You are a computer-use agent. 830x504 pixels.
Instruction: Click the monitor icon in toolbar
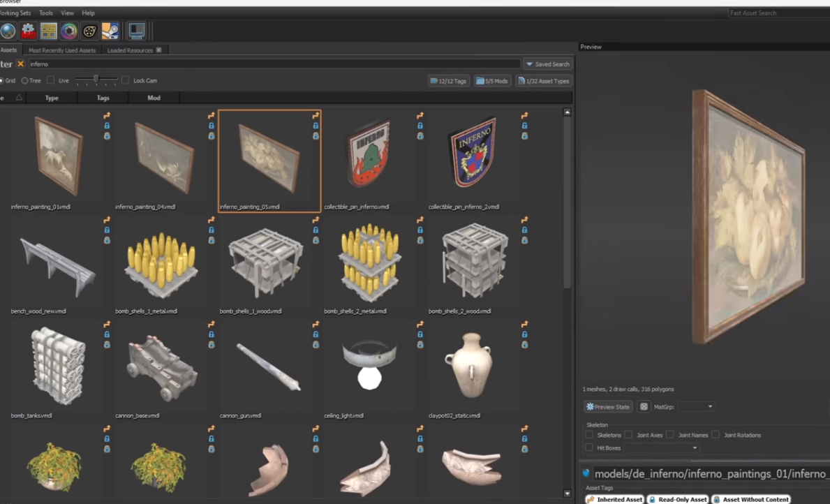coord(136,31)
